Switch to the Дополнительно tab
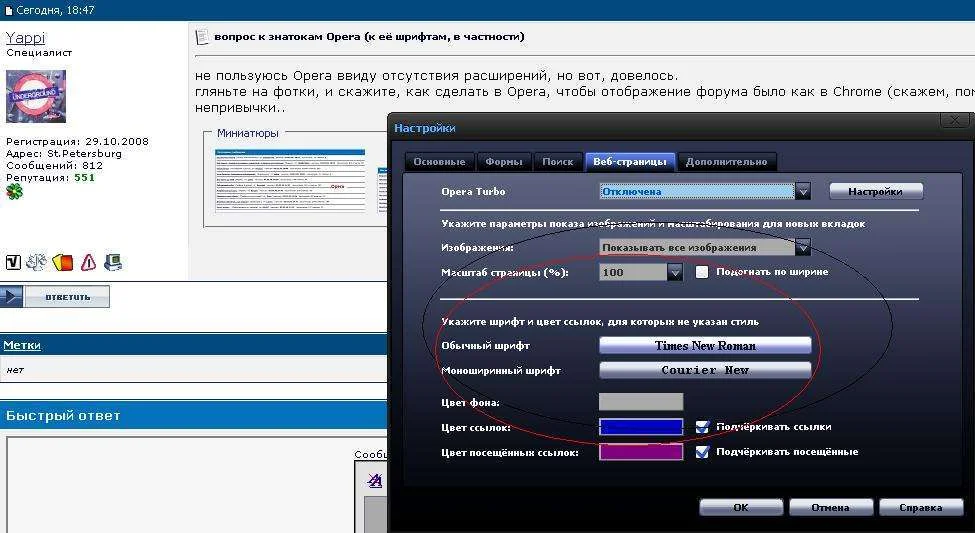The image size is (975, 533). click(x=726, y=162)
